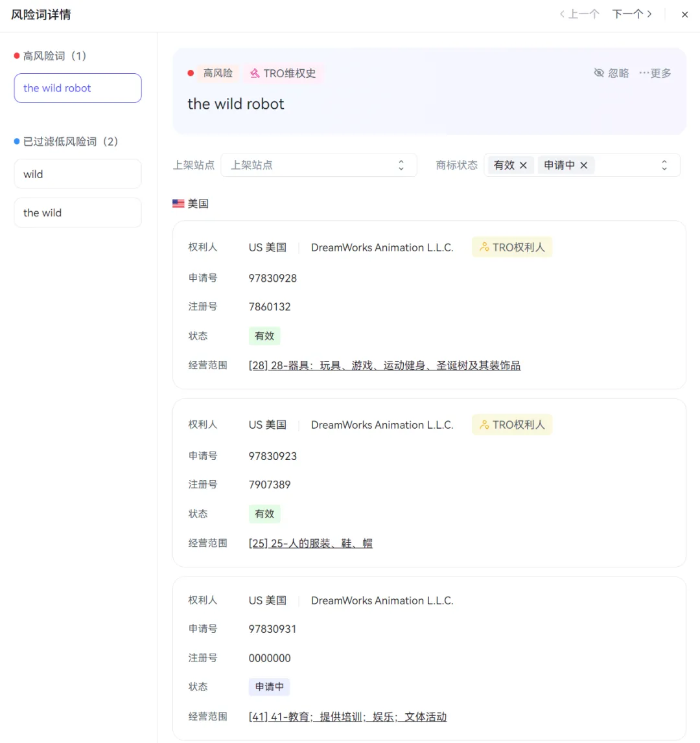
Task: Remove the 有效 status filter tag
Action: coord(523,165)
